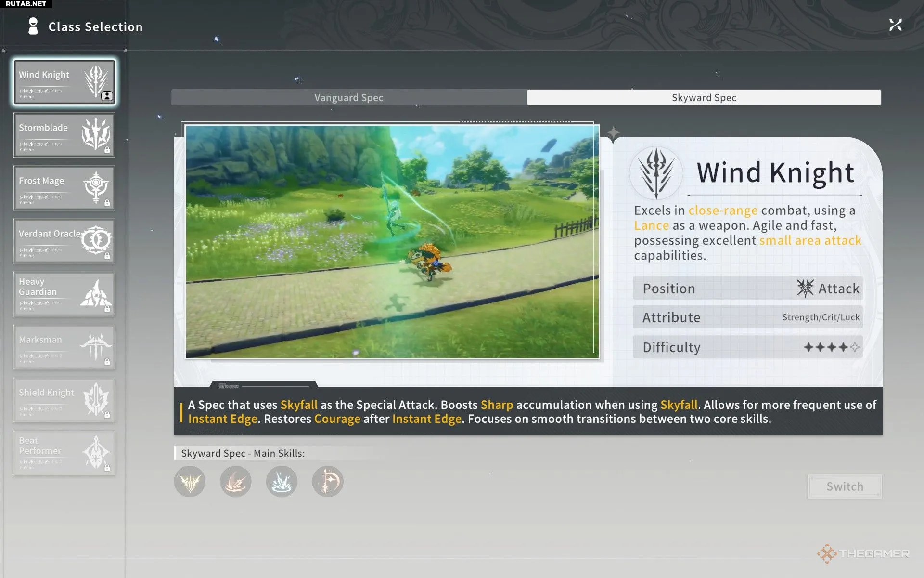Click the Class Selection header figure icon
This screenshot has height=578, width=924.
click(x=33, y=26)
